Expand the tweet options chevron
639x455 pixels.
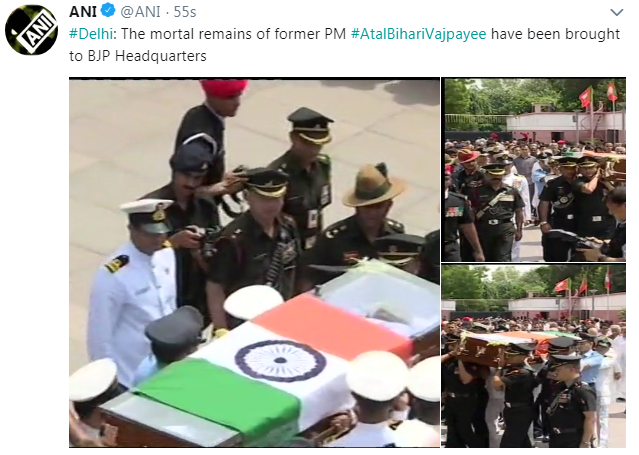(x=617, y=12)
